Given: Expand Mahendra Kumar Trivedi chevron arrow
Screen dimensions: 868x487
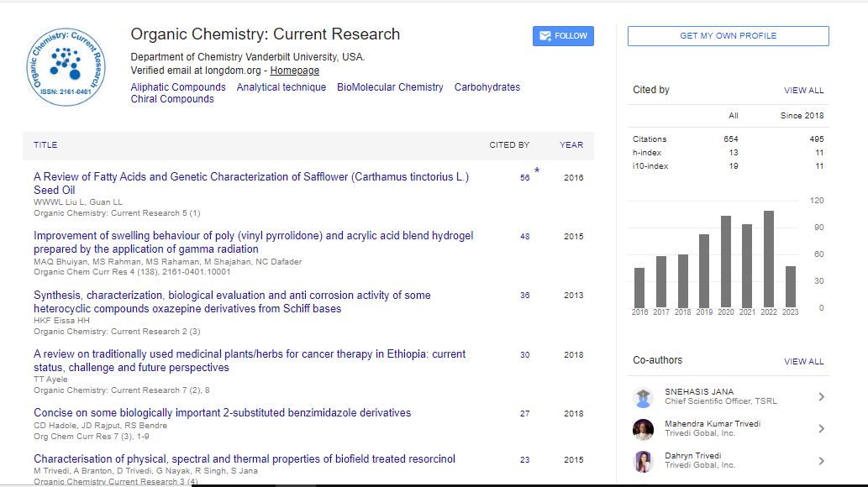Looking at the screenshot, I should click(x=821, y=429).
